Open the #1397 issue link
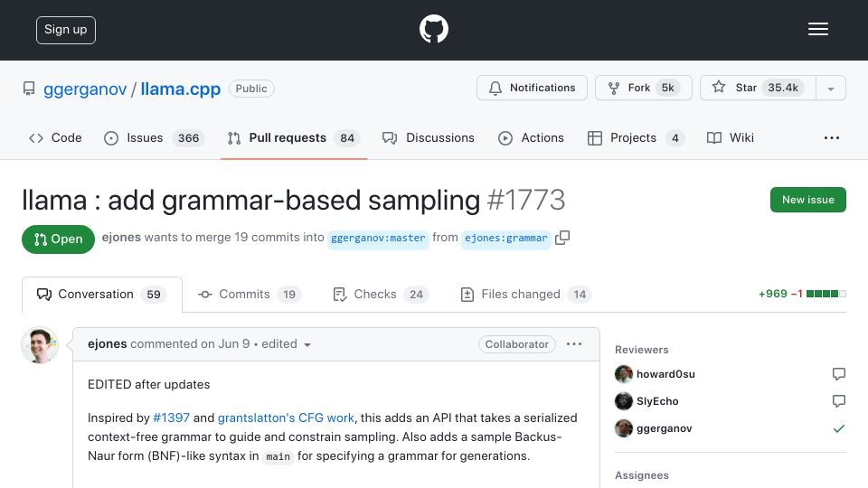The width and height of the screenshot is (868, 488). [171, 418]
